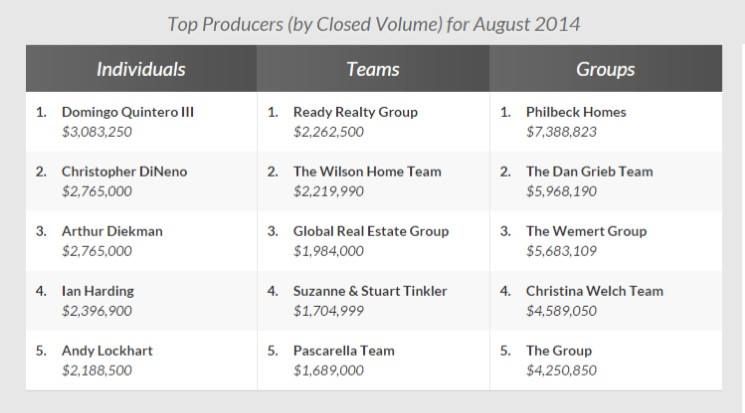The width and height of the screenshot is (745, 413).
Task: Click Global Real Estate Group
Action: (371, 231)
